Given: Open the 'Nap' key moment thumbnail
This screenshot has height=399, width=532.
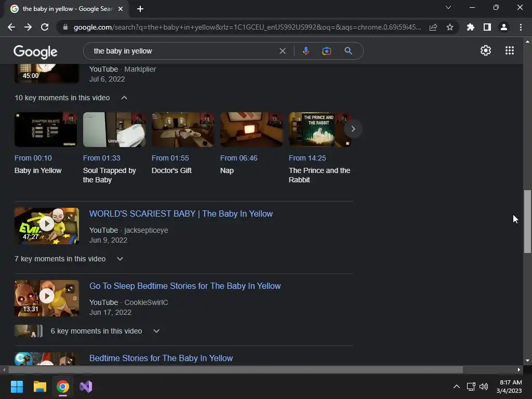Looking at the screenshot, I should [251, 129].
